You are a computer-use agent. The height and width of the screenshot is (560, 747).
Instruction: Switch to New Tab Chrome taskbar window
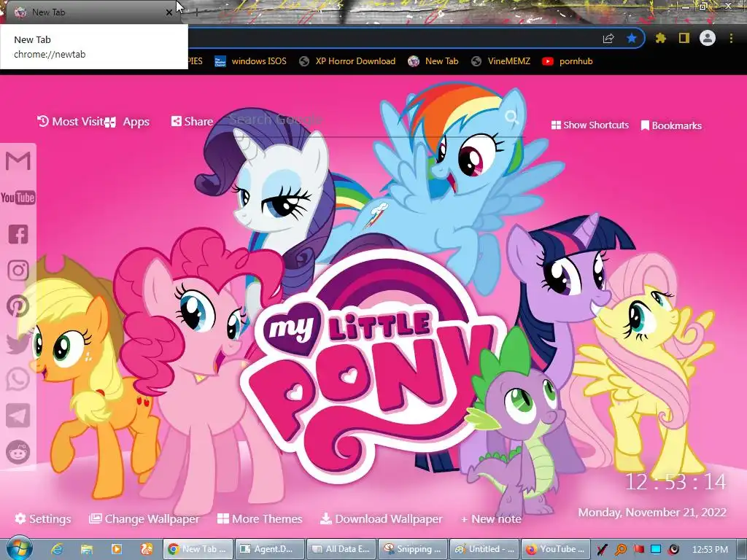point(198,549)
